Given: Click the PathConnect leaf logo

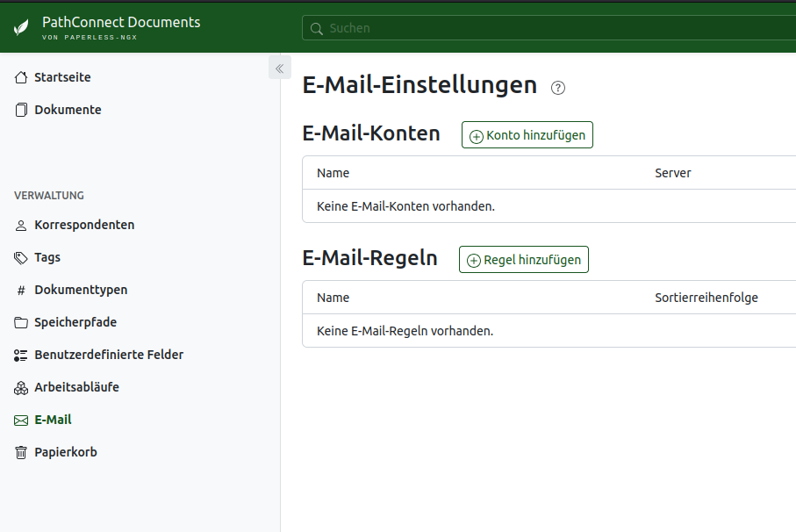Looking at the screenshot, I should (x=19, y=26).
